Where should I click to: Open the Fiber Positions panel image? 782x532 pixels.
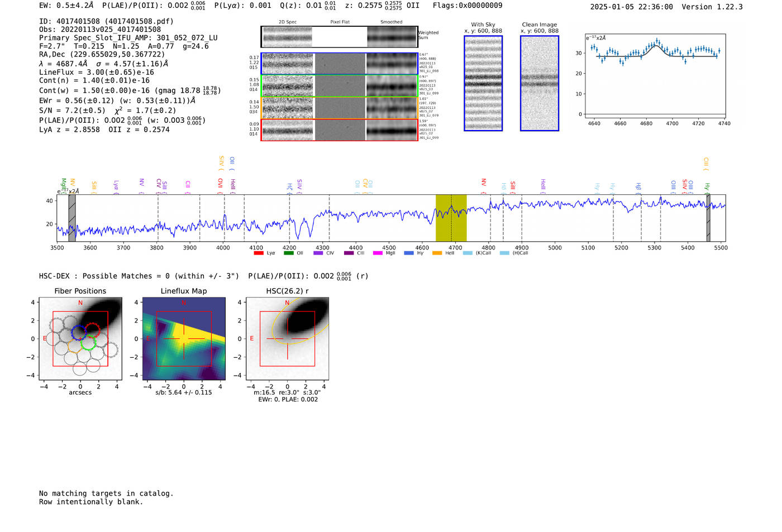pos(80,339)
